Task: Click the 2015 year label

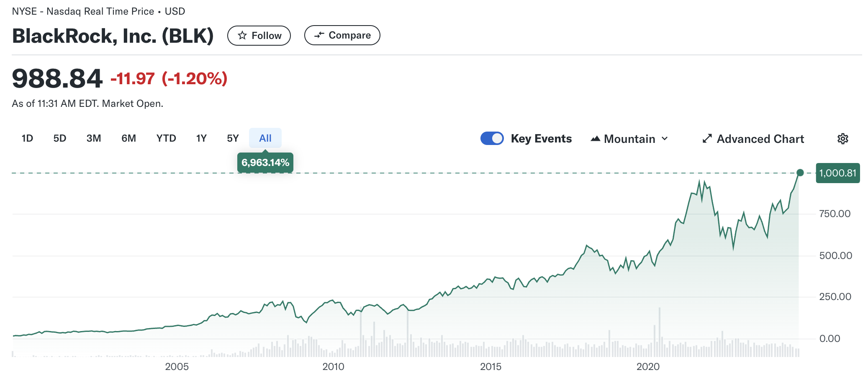Action: click(x=490, y=367)
